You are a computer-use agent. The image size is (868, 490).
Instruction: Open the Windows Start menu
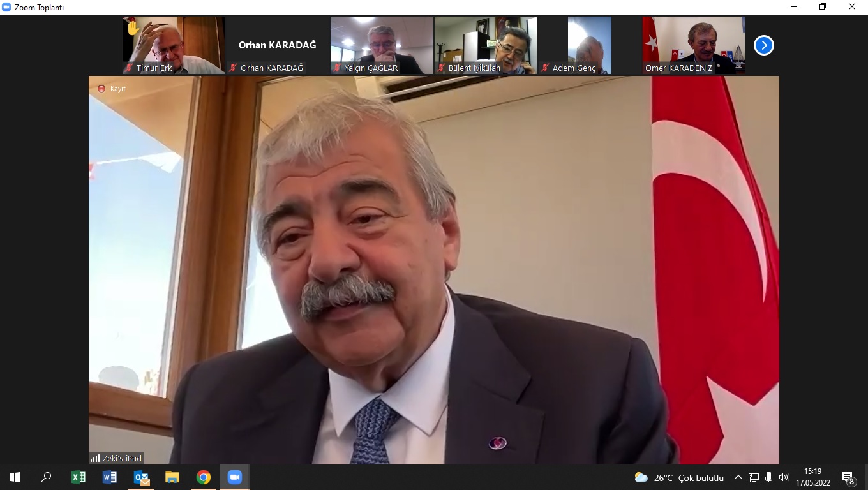coord(15,477)
